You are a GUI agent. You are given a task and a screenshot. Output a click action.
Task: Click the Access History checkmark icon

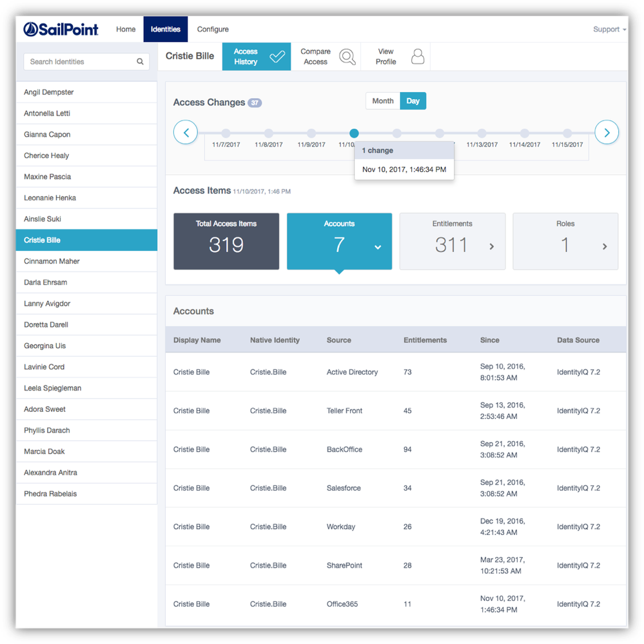tap(277, 57)
